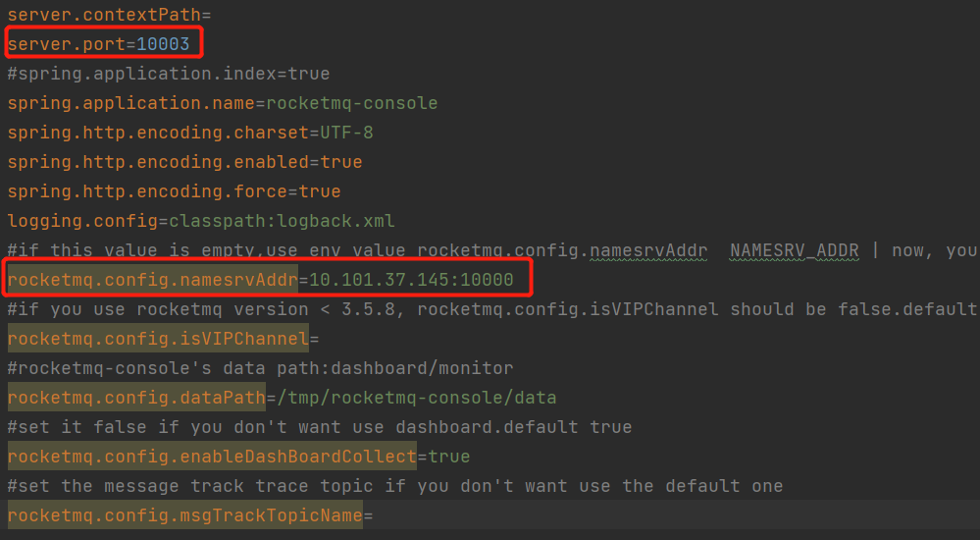Click the spring.http.encoding.force=true line

[175, 190]
